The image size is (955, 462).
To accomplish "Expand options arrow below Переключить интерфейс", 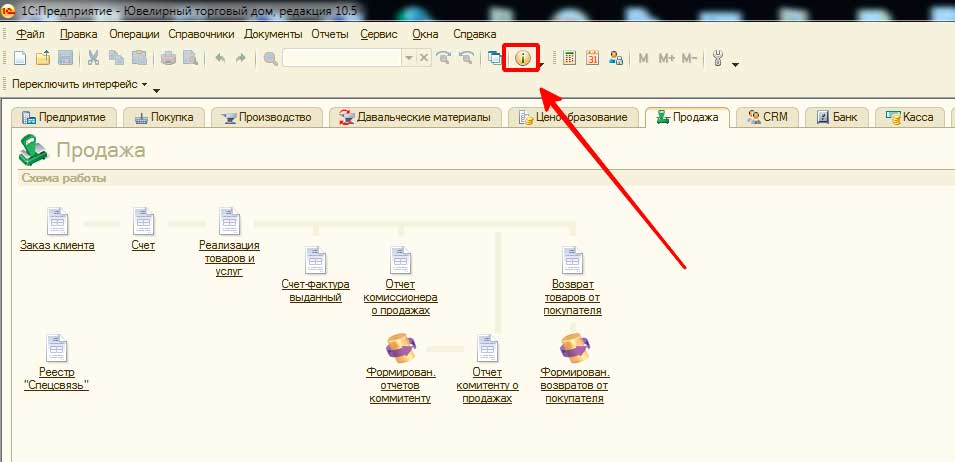I will 156,91.
